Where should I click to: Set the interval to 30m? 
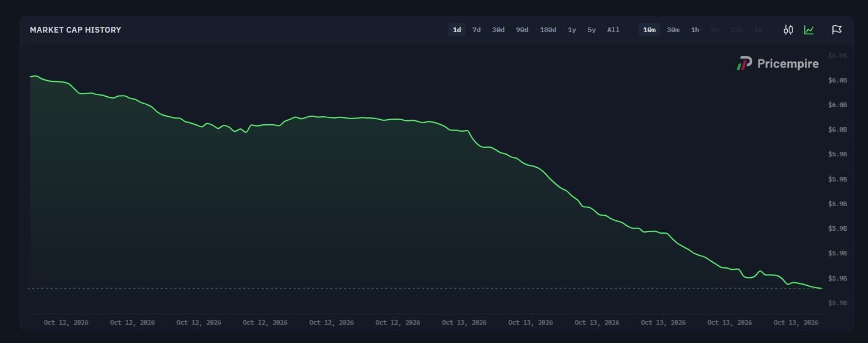[x=673, y=30]
